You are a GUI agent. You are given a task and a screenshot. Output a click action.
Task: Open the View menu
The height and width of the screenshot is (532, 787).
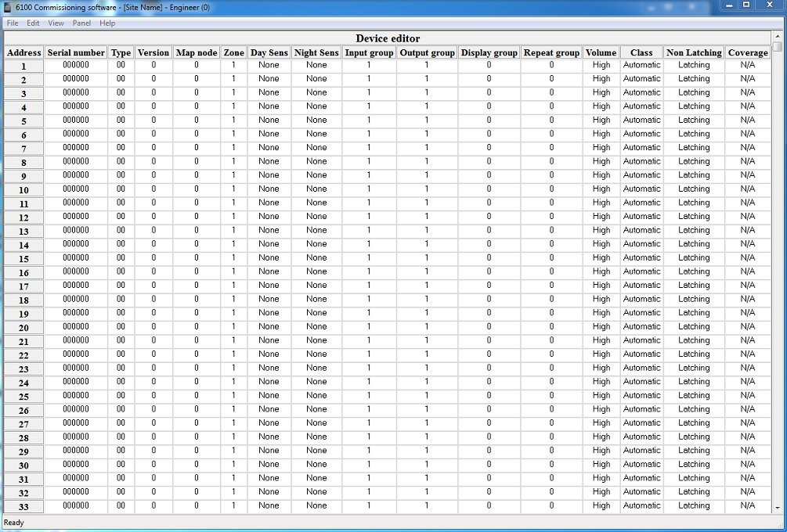coord(56,23)
